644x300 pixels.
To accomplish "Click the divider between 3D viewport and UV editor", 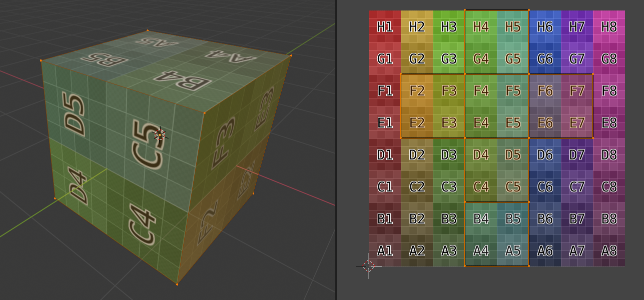I will click(336, 150).
